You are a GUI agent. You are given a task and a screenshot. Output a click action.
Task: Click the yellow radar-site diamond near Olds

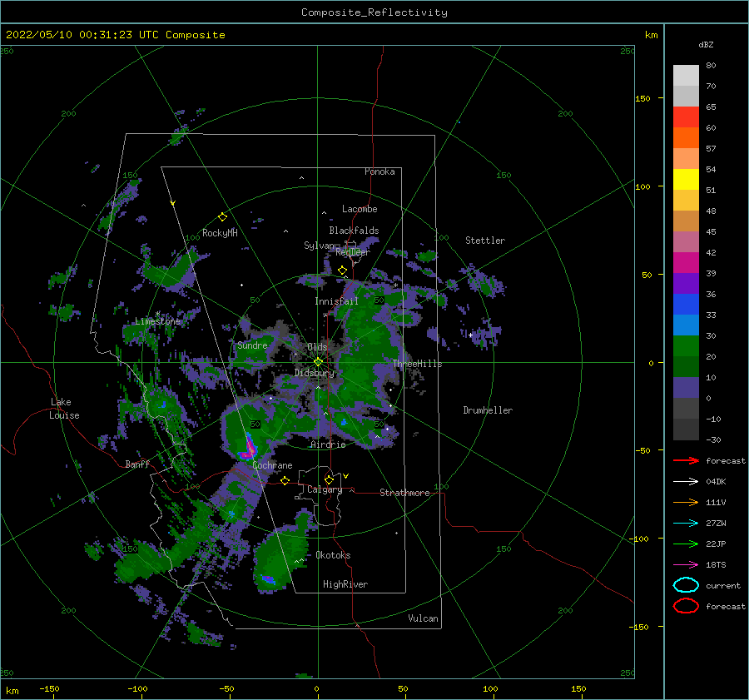(318, 362)
